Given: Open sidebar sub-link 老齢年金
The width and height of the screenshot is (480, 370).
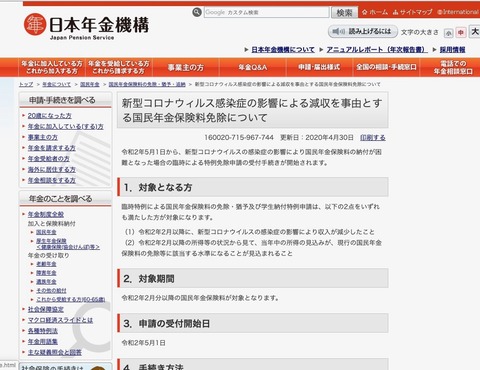Looking at the screenshot, I should point(46,264).
